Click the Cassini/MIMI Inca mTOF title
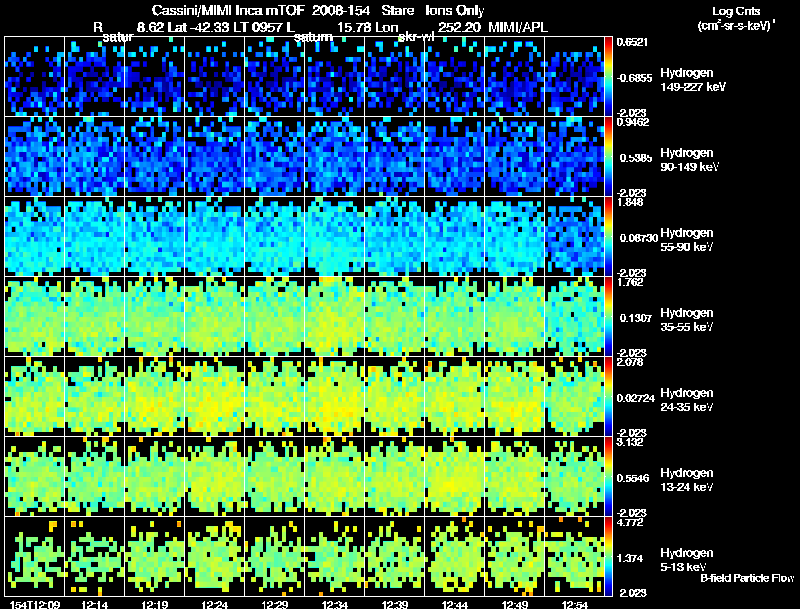 click(x=228, y=10)
